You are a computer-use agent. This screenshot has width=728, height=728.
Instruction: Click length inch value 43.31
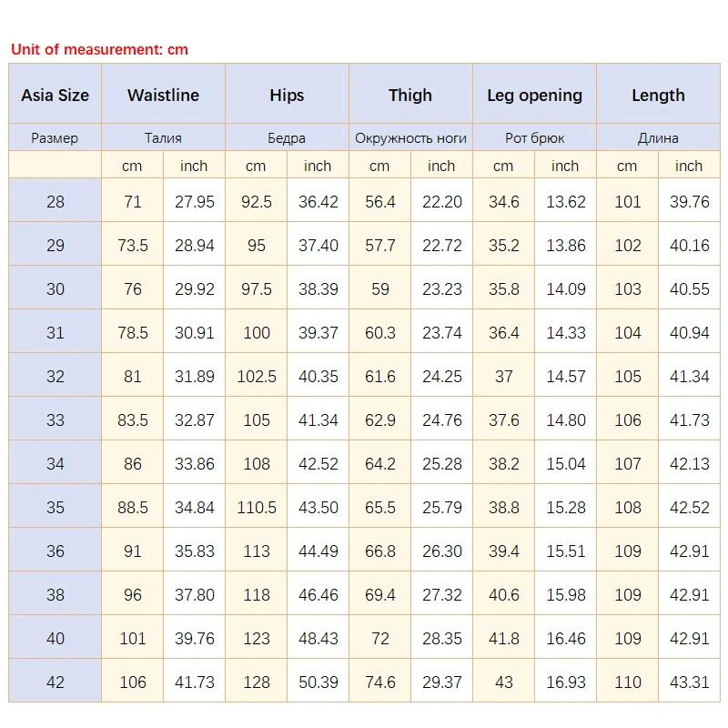689,682
